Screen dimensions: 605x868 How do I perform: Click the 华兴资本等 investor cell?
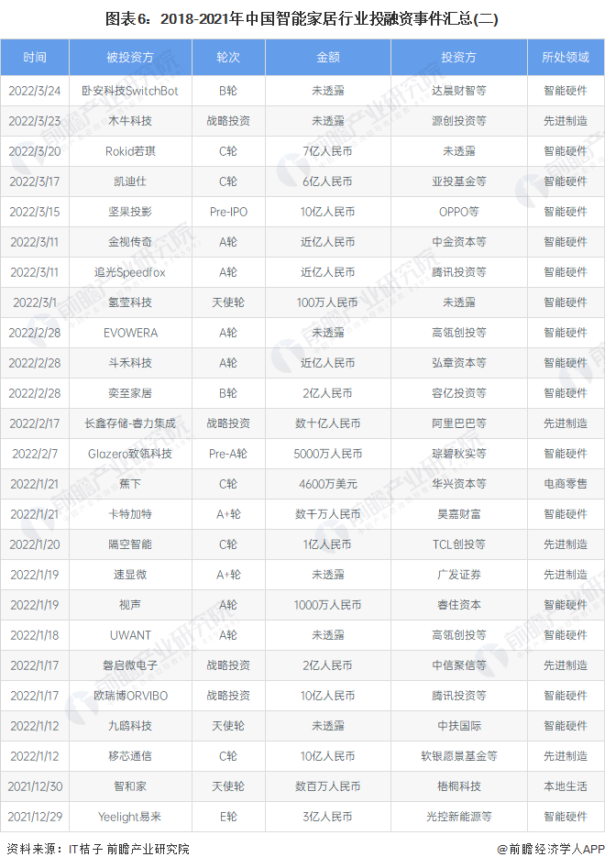click(x=459, y=484)
